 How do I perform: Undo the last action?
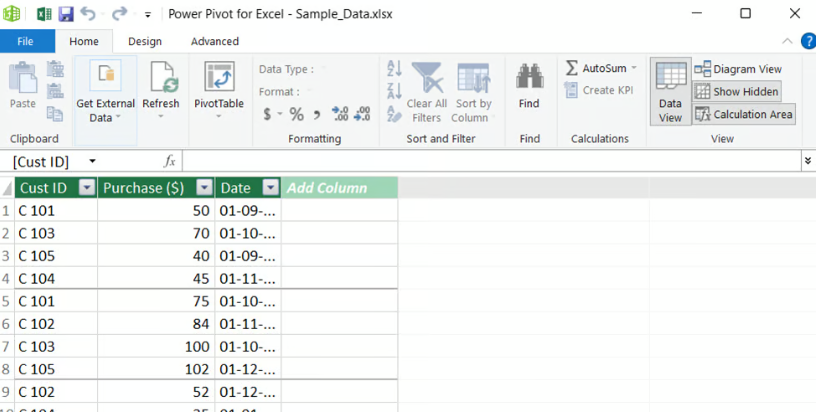[x=88, y=14]
